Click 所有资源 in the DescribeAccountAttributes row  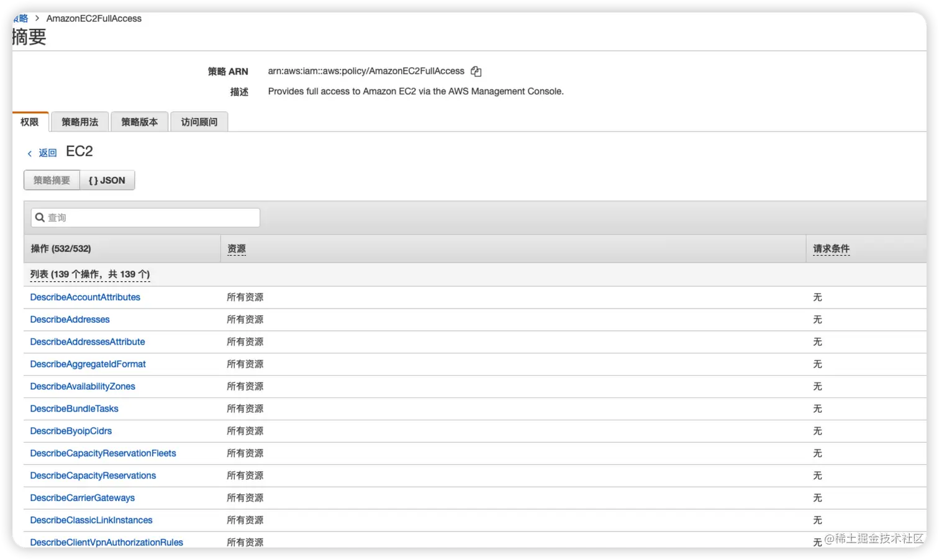(x=245, y=297)
